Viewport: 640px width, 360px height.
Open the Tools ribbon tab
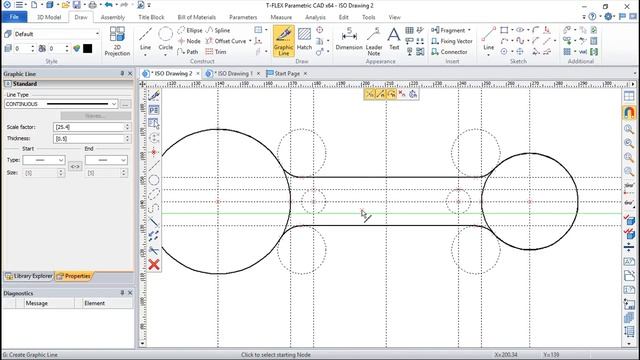click(368, 17)
